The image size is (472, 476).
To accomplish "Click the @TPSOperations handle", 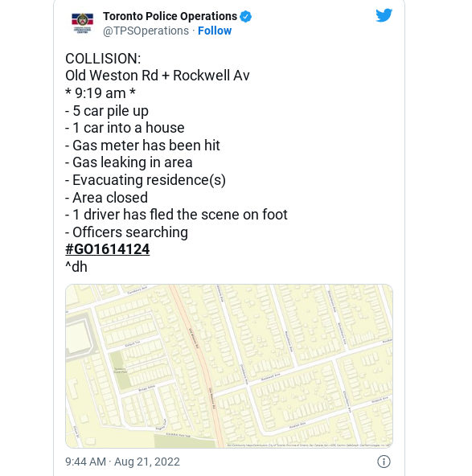I will (146, 31).
